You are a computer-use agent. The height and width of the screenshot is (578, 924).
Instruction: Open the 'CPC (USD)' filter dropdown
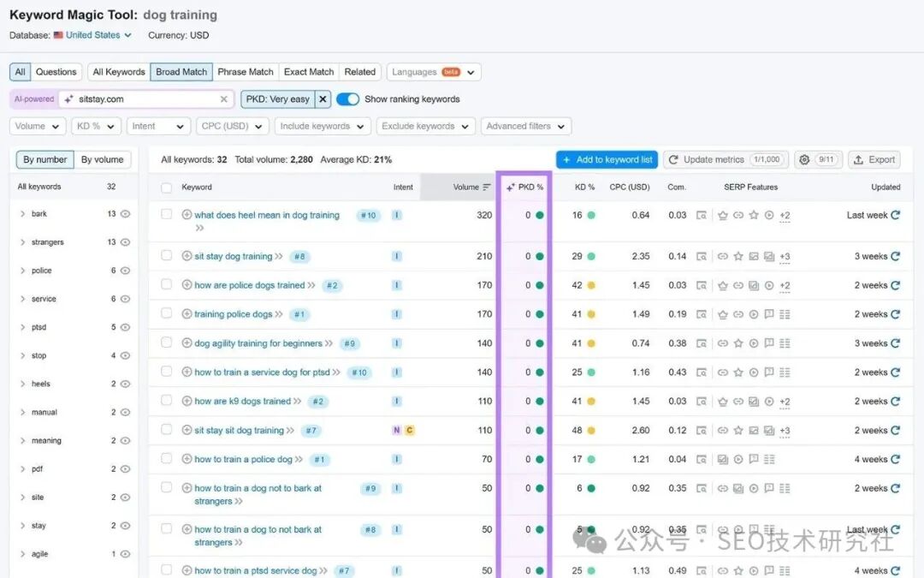click(232, 126)
